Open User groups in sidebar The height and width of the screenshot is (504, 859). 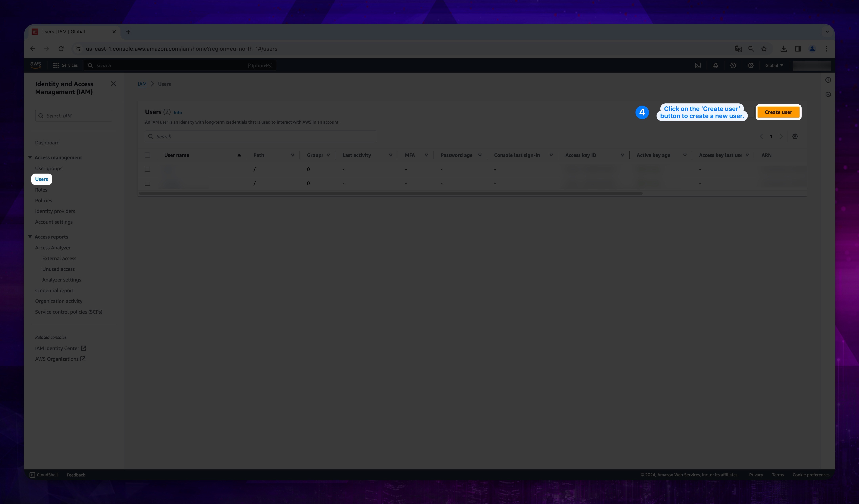point(49,168)
